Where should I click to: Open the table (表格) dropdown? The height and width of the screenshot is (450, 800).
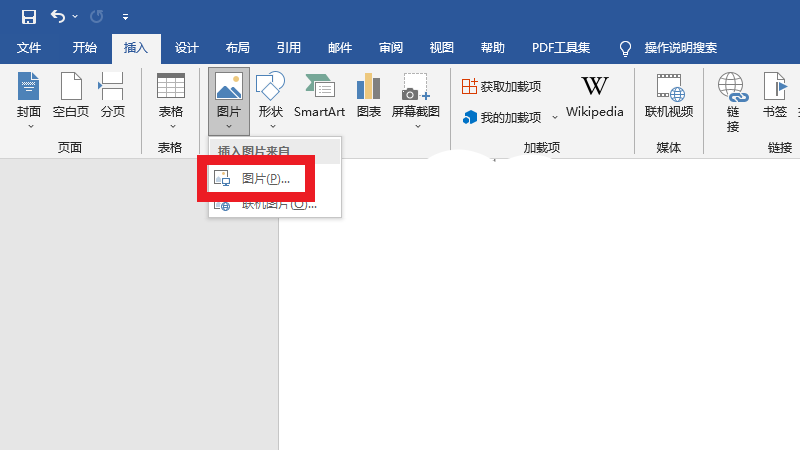pos(171,126)
